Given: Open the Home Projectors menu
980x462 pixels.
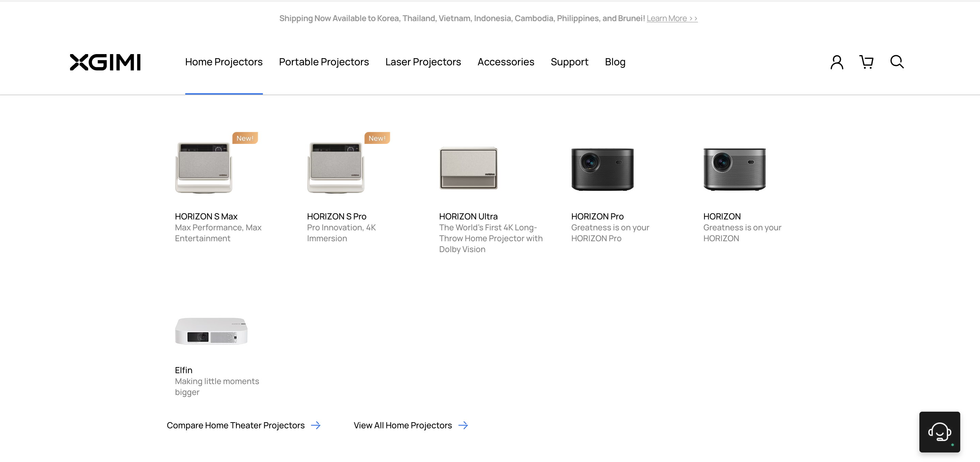Looking at the screenshot, I should coord(224,62).
